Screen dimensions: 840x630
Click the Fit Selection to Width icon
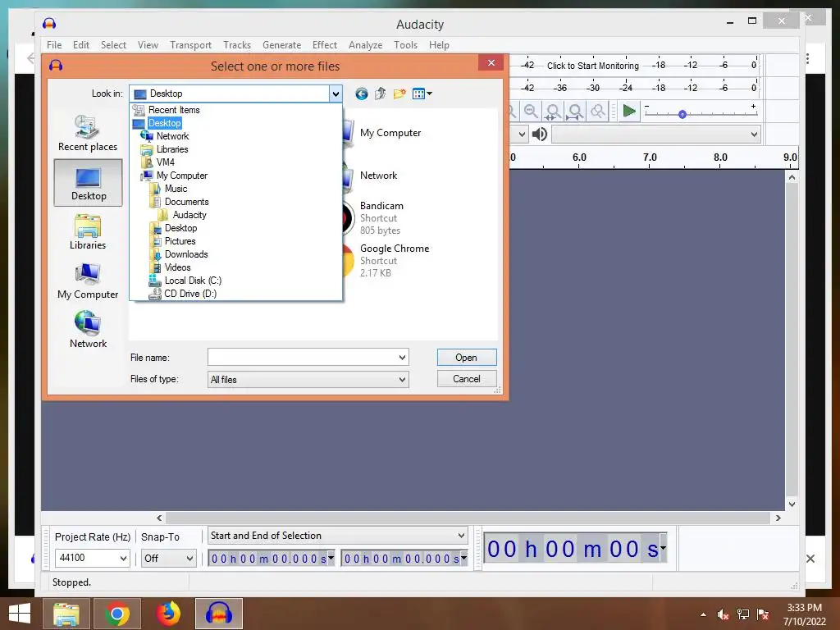(x=553, y=112)
